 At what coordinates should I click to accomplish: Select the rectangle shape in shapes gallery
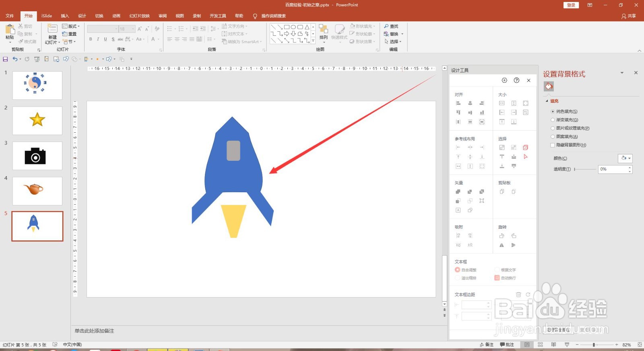tap(287, 27)
